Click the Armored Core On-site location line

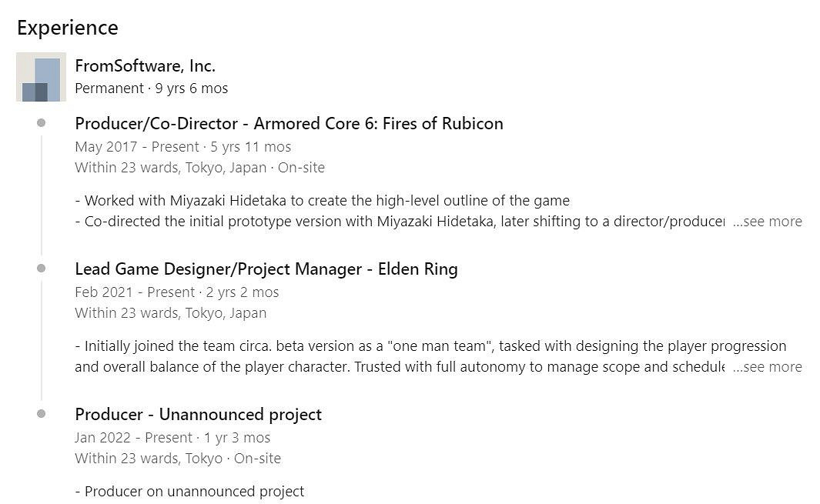(199, 168)
